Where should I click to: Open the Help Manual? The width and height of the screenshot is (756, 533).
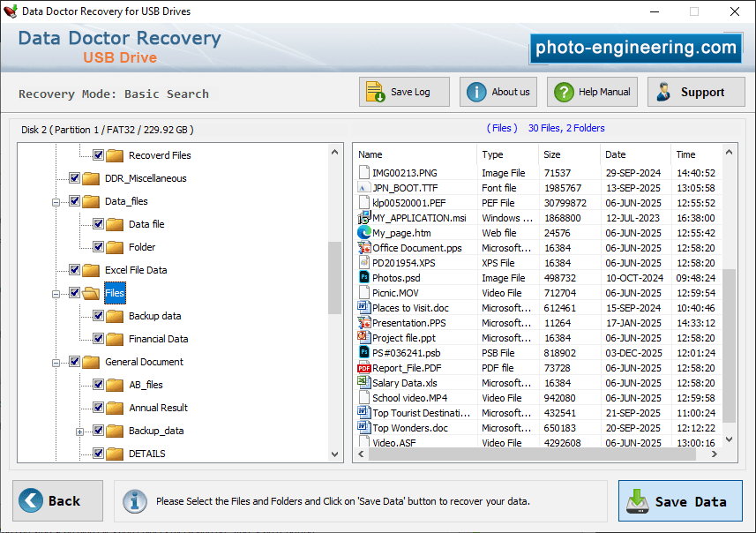coord(592,92)
